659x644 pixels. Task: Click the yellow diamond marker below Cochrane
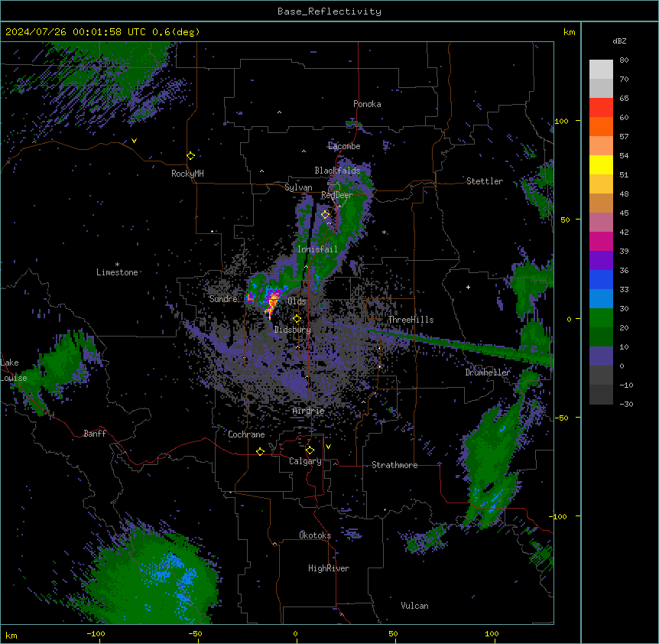point(260,451)
